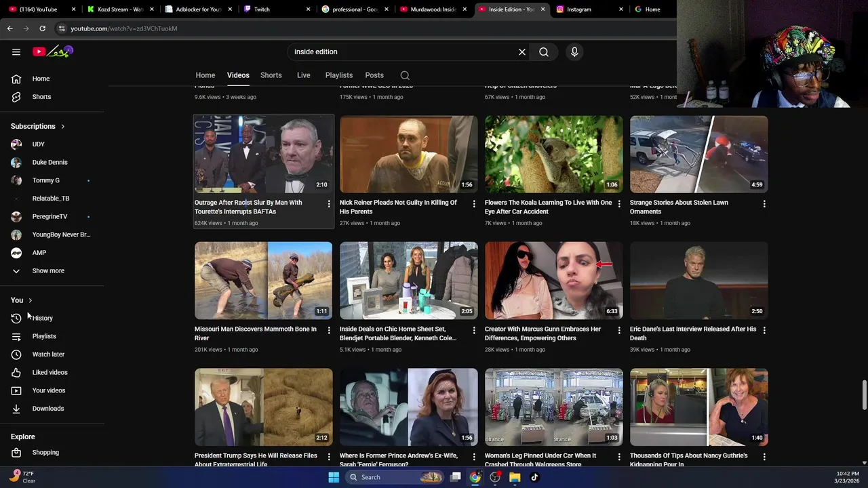868x488 pixels.
Task: Open 'Eric Dane's Last Interview' video title
Action: click(693, 333)
